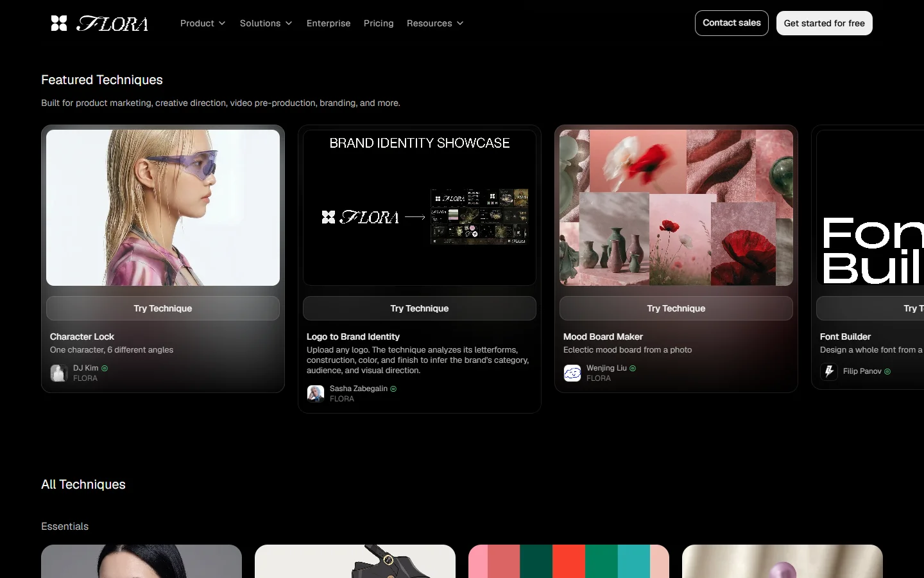Open the Mood Board Maker collage image

(676, 207)
